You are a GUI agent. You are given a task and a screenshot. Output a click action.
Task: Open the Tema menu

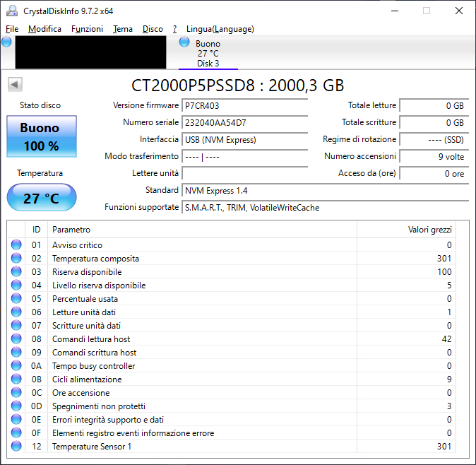point(123,29)
